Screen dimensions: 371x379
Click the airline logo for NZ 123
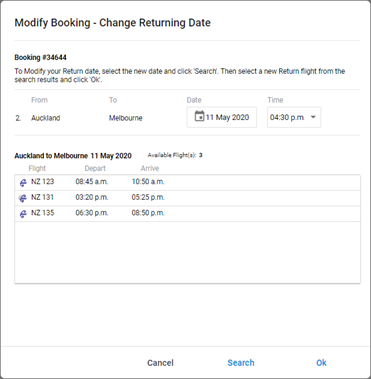point(23,182)
